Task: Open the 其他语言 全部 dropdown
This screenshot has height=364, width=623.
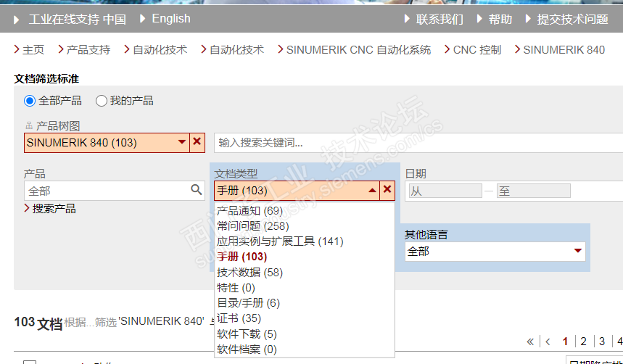Action: pos(495,252)
